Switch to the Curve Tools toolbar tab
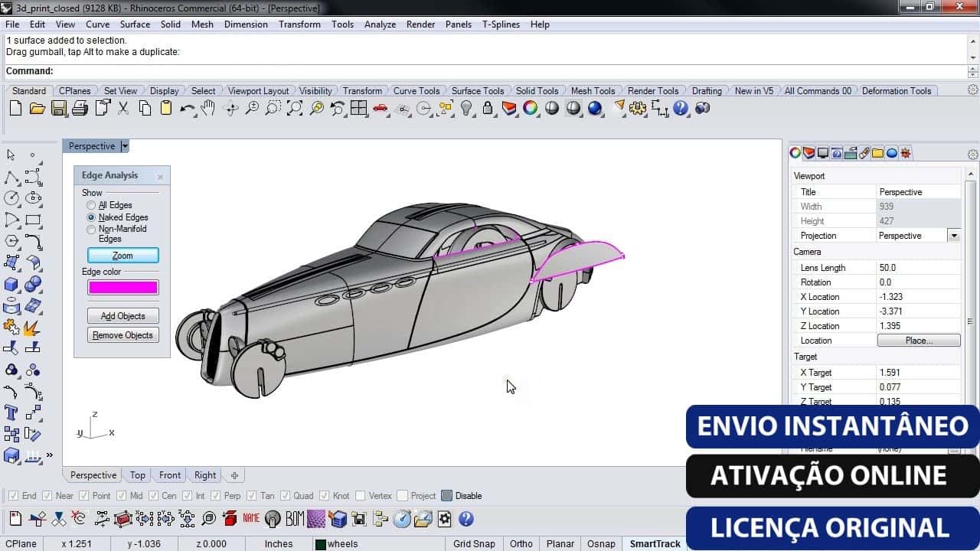 (416, 90)
